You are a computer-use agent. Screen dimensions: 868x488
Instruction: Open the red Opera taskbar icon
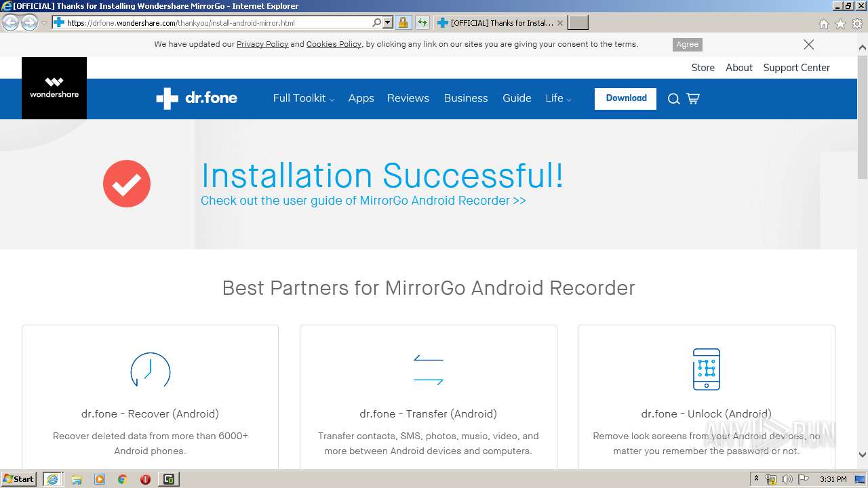[x=145, y=479]
